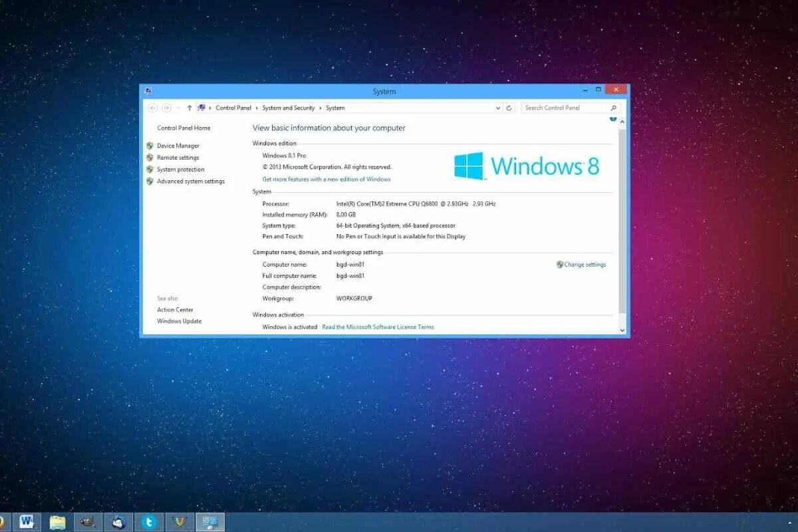
Task: Open Microsoft Word from the taskbar
Action: (x=27, y=522)
